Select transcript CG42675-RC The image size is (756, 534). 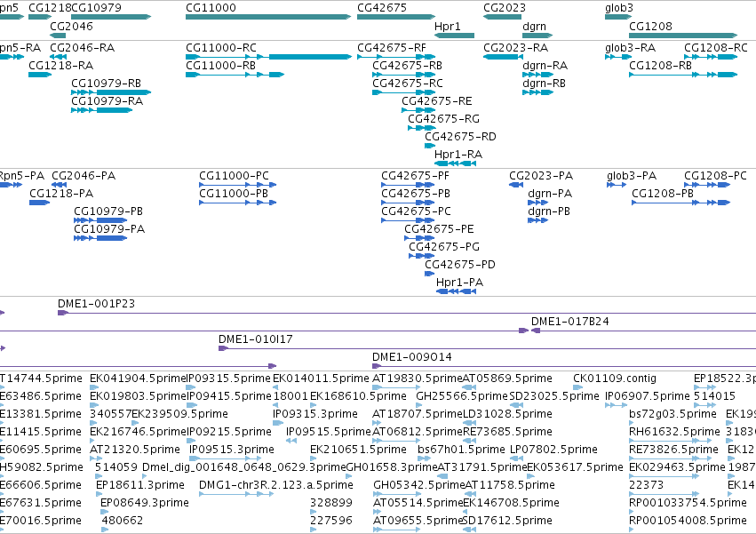408,84
